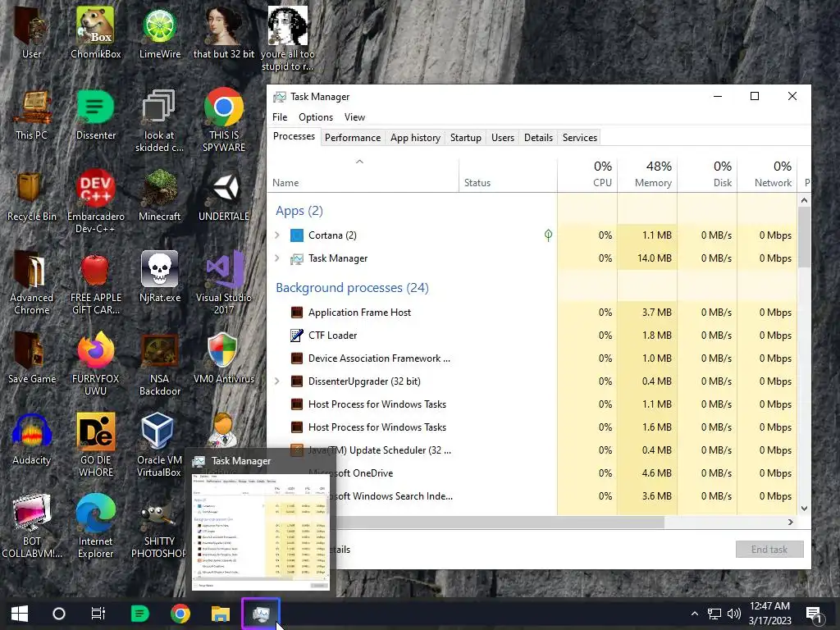Screen dimensions: 840x630
Task: Open Task View from the taskbar
Action: [98, 614]
